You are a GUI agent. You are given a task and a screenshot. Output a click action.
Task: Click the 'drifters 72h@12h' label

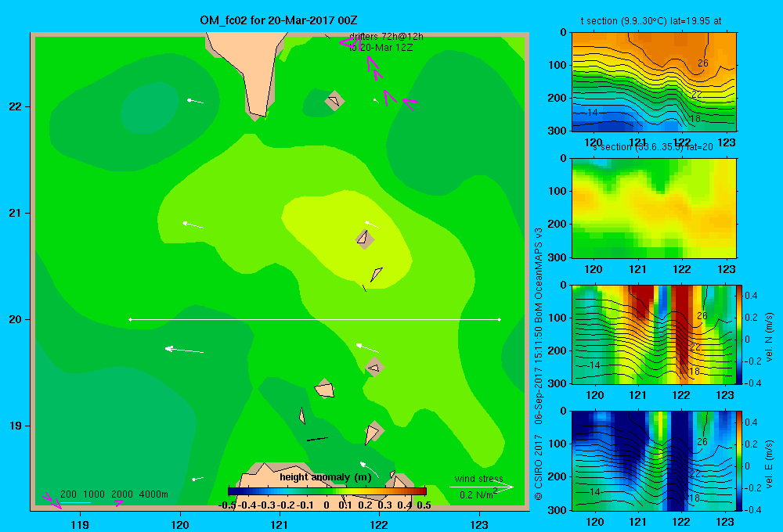pyautogui.click(x=387, y=37)
